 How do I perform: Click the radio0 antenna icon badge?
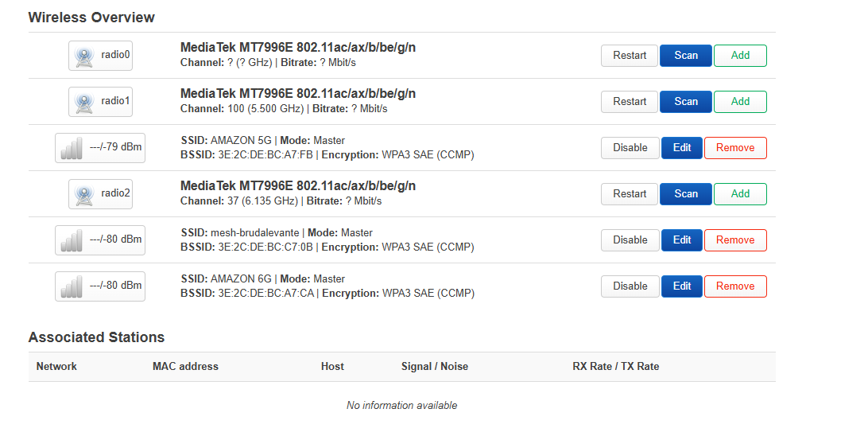pyautogui.click(x=100, y=56)
